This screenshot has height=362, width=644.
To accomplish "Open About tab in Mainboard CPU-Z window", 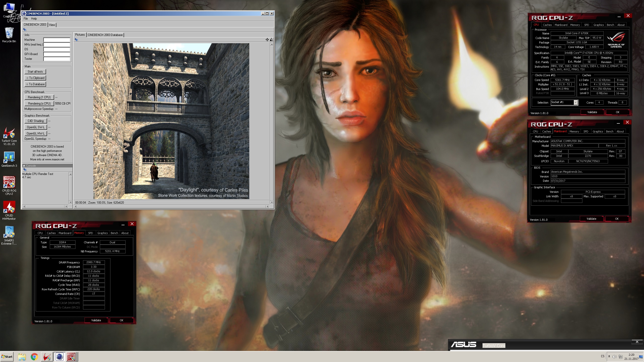I will (620, 131).
